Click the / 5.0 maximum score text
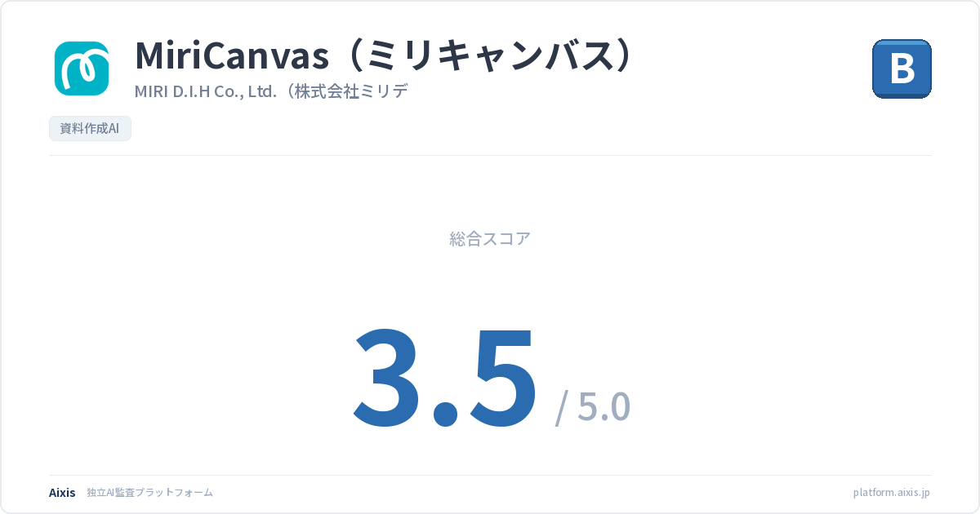 point(593,405)
